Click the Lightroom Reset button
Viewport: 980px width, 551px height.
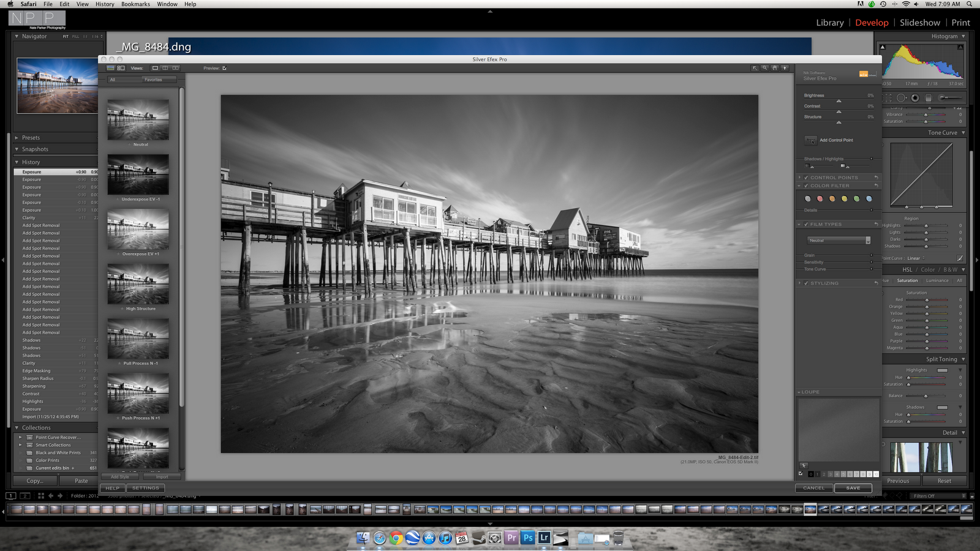944,481
